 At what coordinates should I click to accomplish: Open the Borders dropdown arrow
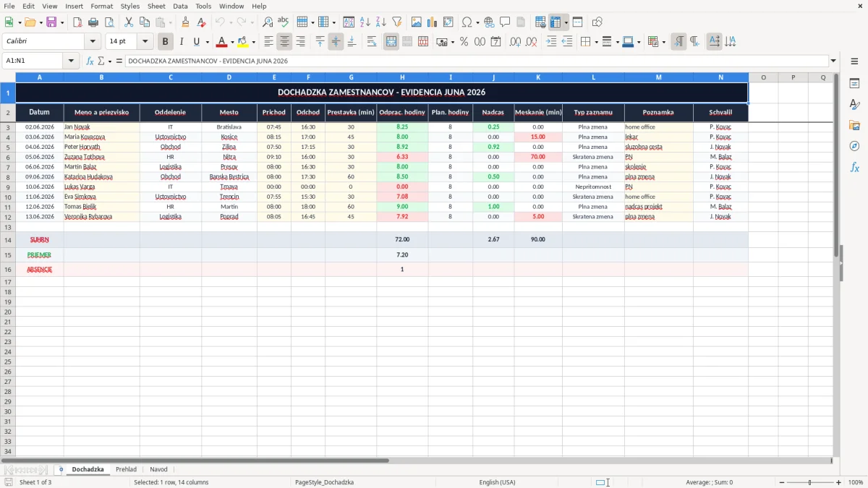(x=595, y=42)
